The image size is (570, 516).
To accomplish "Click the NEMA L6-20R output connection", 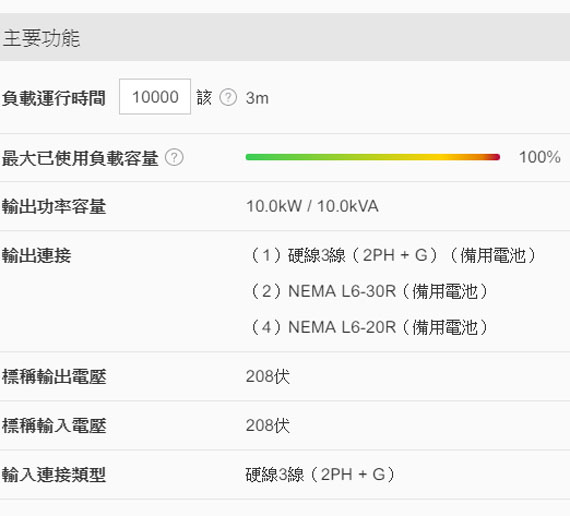I will (369, 327).
